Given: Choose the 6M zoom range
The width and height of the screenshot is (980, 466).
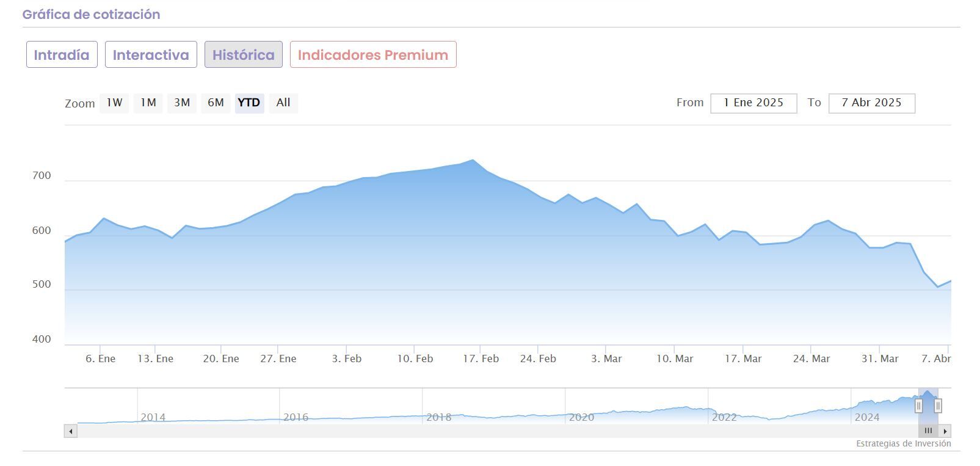Looking at the screenshot, I should click(x=216, y=103).
